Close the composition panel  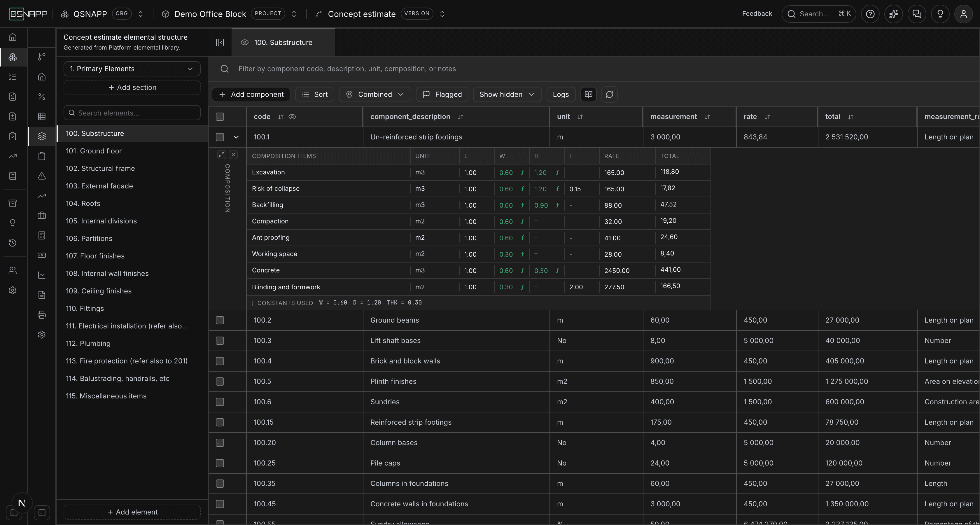234,155
